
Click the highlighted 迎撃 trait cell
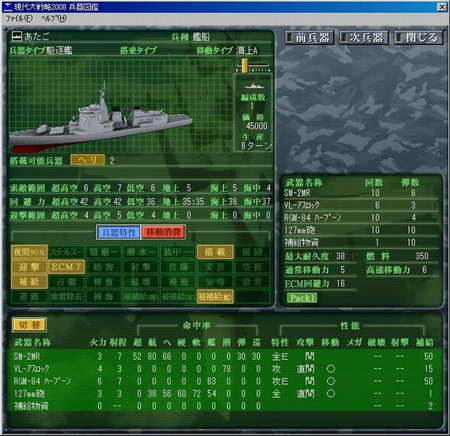(x=29, y=267)
